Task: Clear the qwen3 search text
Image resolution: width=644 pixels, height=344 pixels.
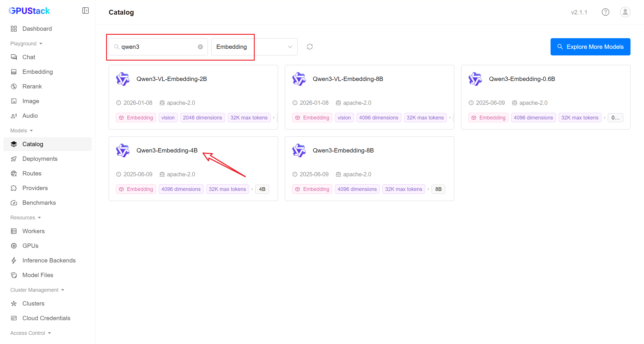Action: coord(200,47)
